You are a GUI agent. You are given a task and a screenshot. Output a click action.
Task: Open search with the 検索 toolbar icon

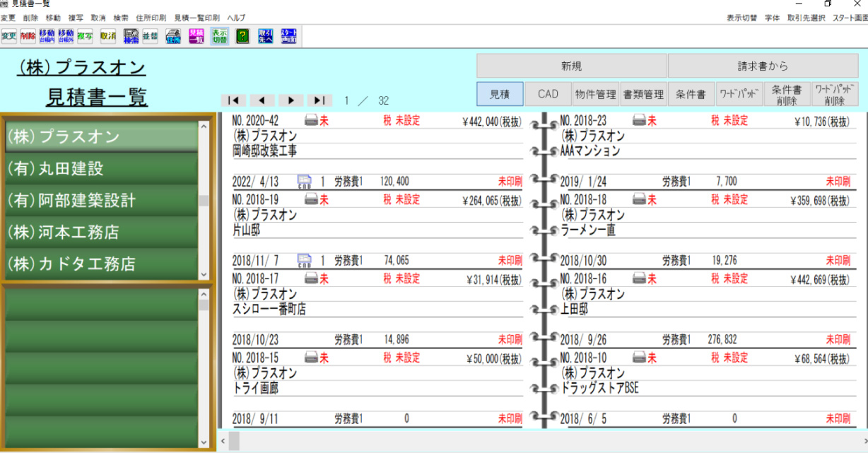click(x=131, y=36)
